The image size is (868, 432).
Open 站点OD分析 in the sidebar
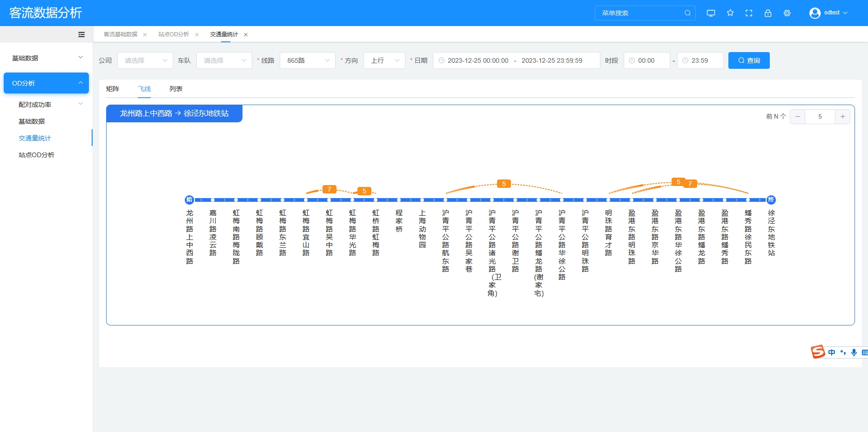(36, 155)
